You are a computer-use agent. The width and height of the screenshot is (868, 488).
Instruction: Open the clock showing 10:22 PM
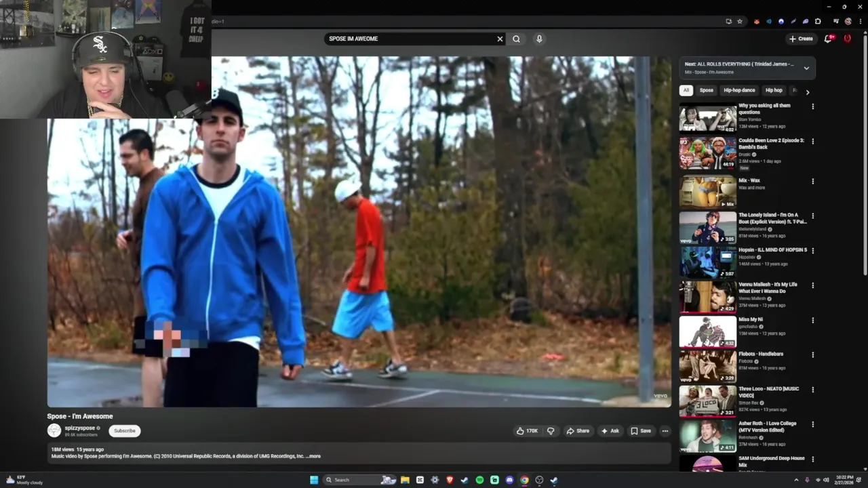click(x=845, y=480)
